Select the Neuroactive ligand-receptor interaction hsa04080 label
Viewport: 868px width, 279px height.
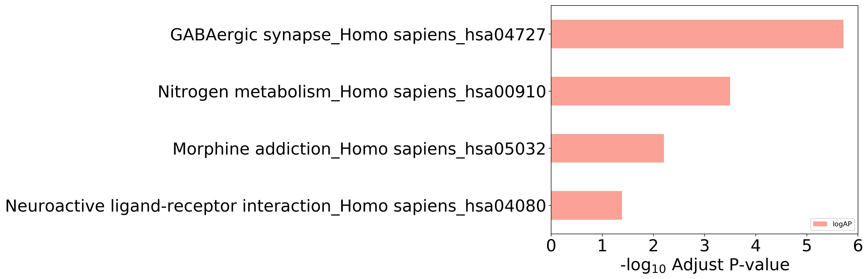coord(276,206)
